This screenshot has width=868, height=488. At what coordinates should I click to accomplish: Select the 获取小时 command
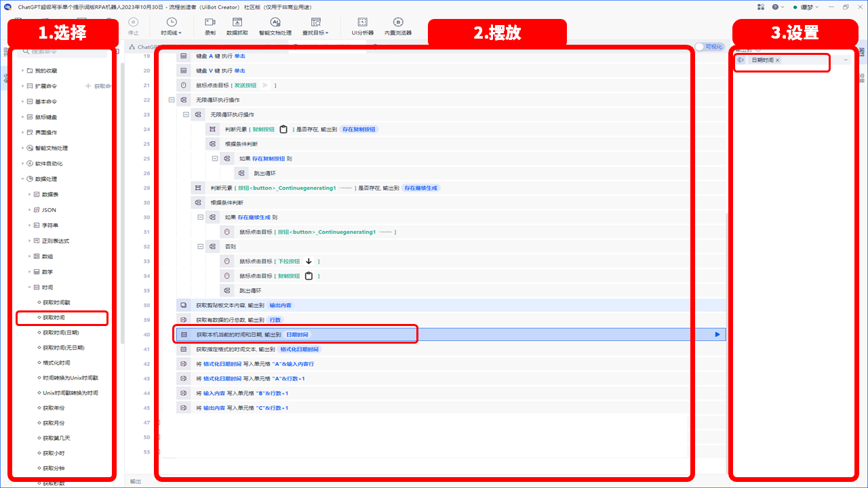pyautogui.click(x=54, y=453)
